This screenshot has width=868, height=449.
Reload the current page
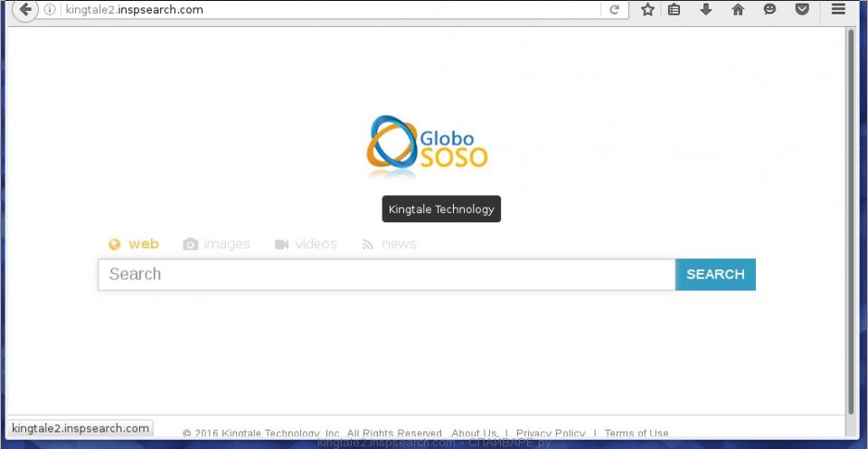[614, 10]
